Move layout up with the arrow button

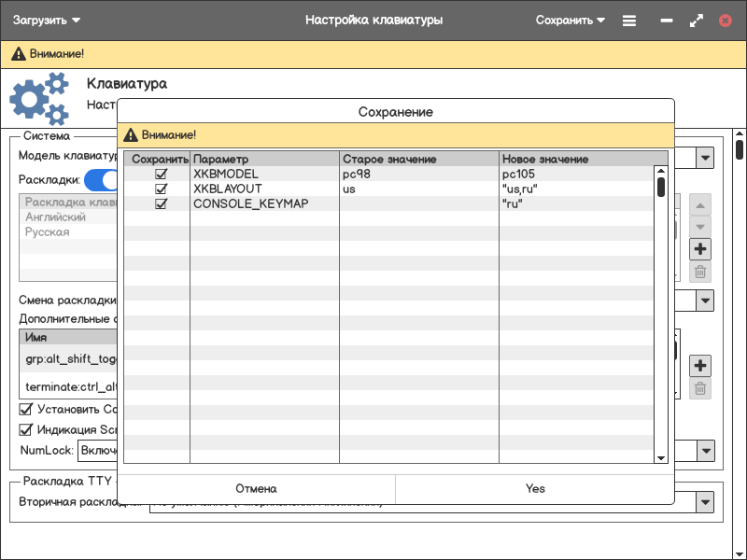700,204
